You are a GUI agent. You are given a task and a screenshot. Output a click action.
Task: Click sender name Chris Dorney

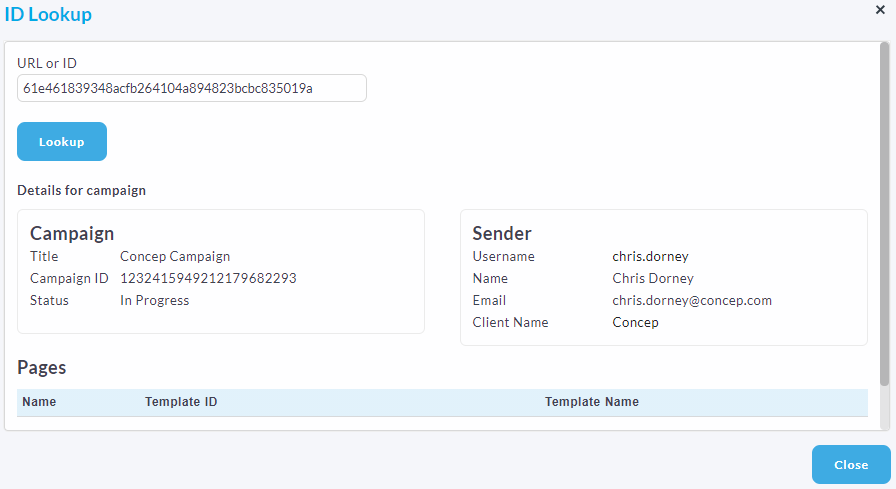tap(653, 278)
